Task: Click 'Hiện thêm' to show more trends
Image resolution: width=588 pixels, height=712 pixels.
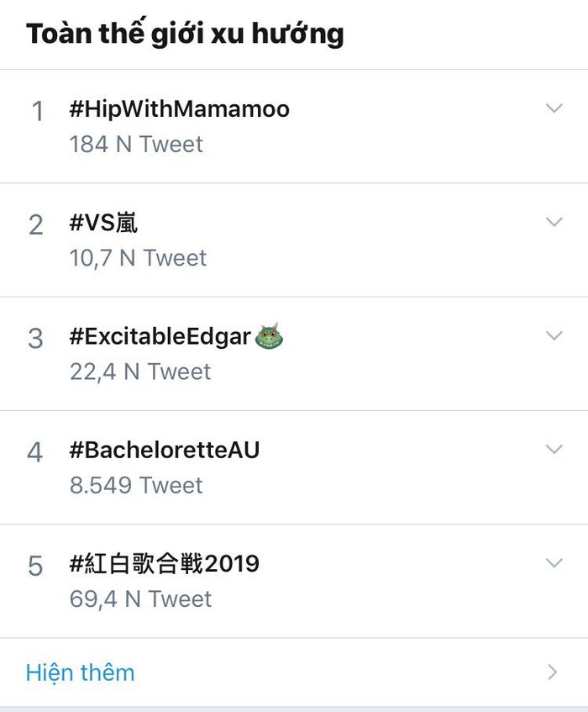Action: point(80,672)
